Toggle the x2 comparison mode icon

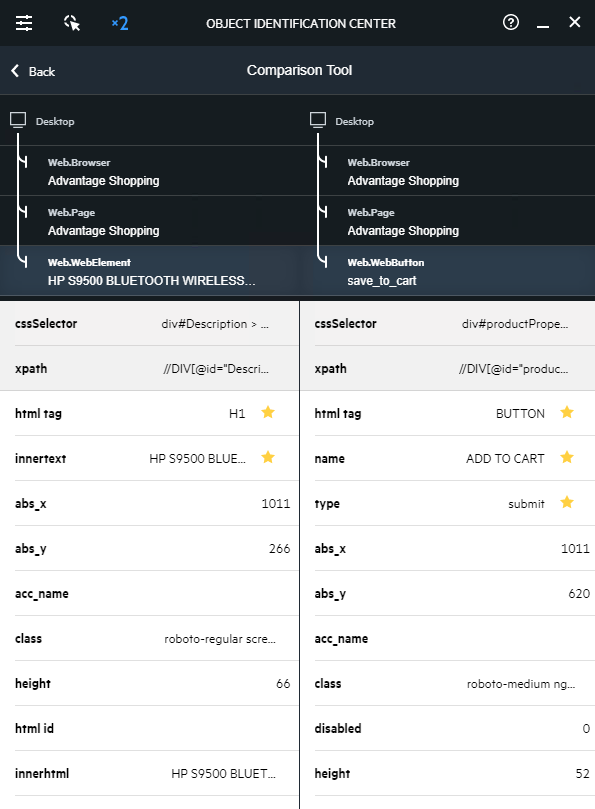click(120, 23)
